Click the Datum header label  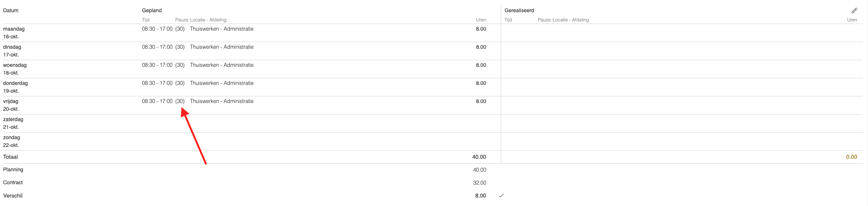coord(11,10)
